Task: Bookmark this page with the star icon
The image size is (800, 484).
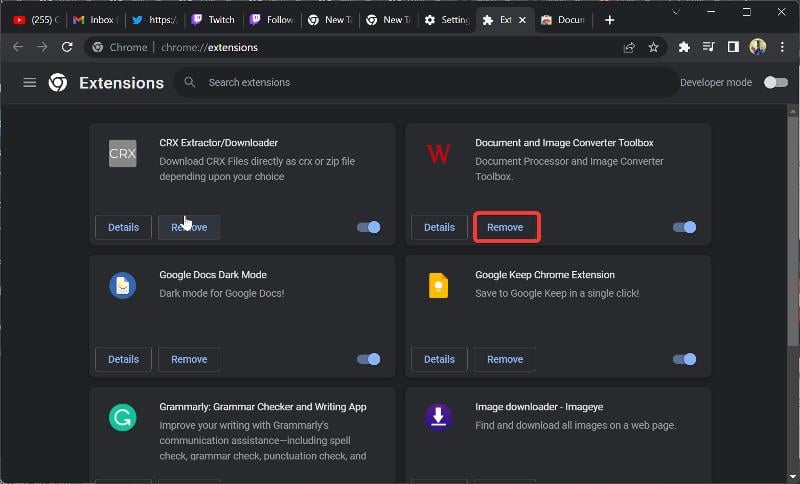Action: click(x=654, y=47)
